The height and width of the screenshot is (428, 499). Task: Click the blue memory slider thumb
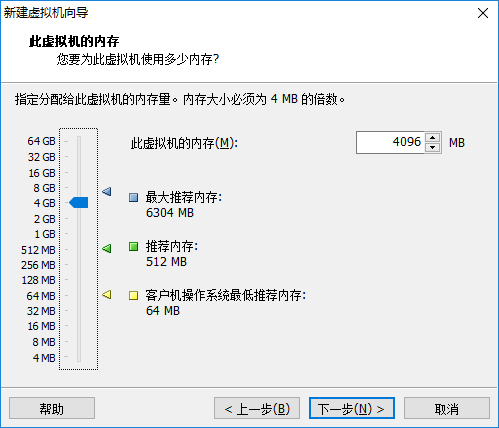tap(79, 202)
